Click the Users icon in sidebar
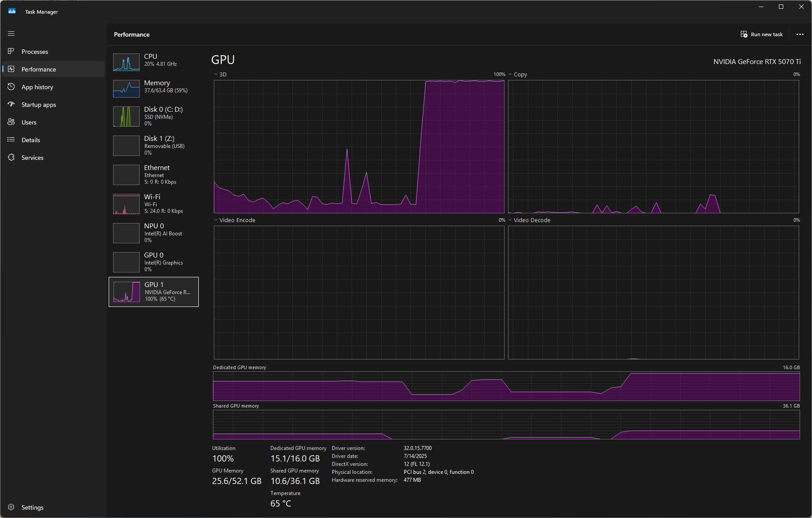The image size is (812, 518). 11,122
